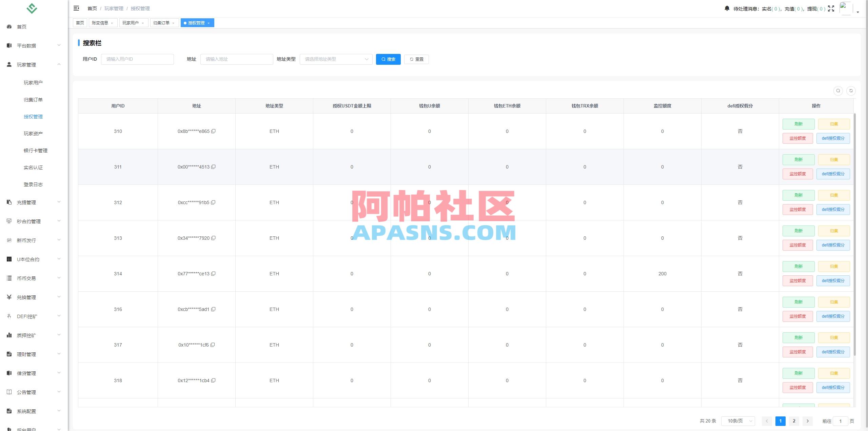
Task: Open the table search icon
Action: point(838,91)
